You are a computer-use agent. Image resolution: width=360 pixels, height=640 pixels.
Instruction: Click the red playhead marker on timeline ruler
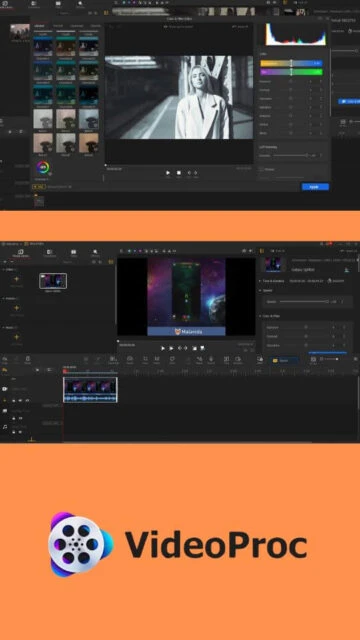point(64,371)
